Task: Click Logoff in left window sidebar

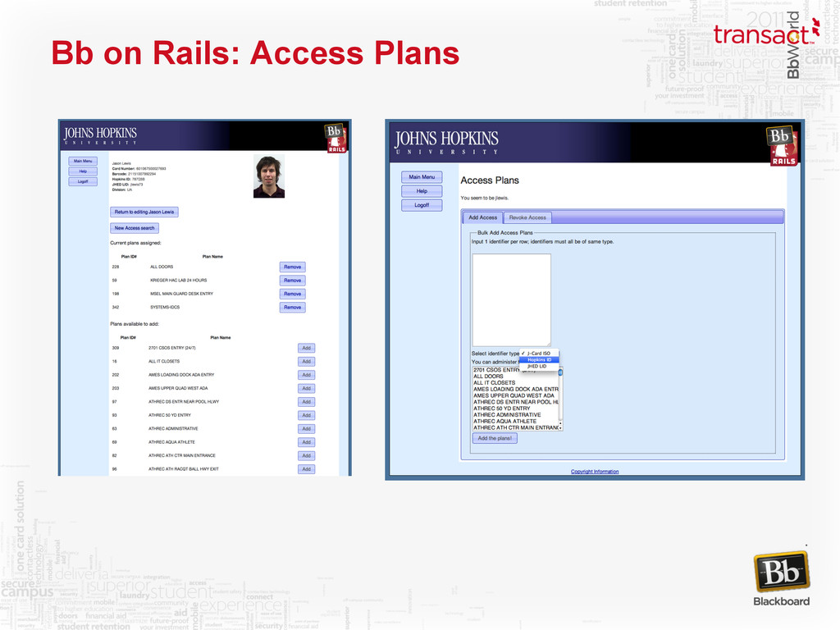Action: 83,181
